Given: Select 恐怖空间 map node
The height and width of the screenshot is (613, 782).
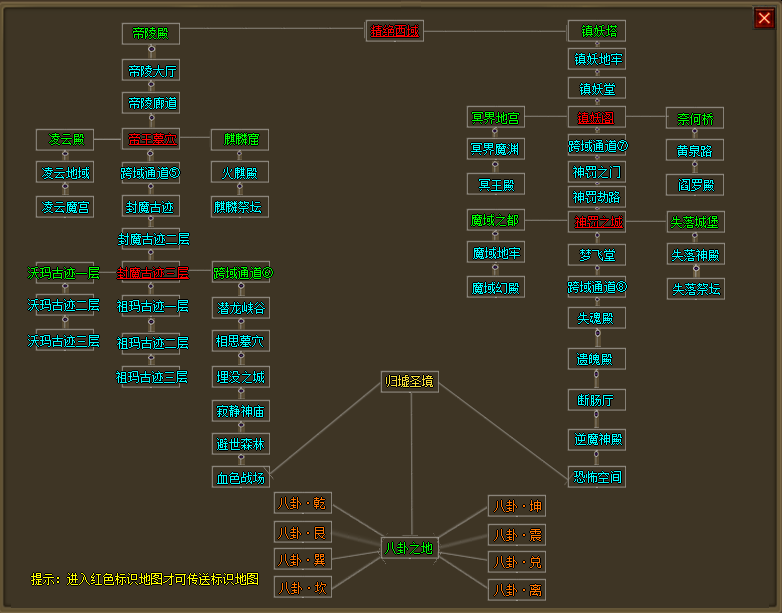Looking at the screenshot, I should (x=597, y=477).
